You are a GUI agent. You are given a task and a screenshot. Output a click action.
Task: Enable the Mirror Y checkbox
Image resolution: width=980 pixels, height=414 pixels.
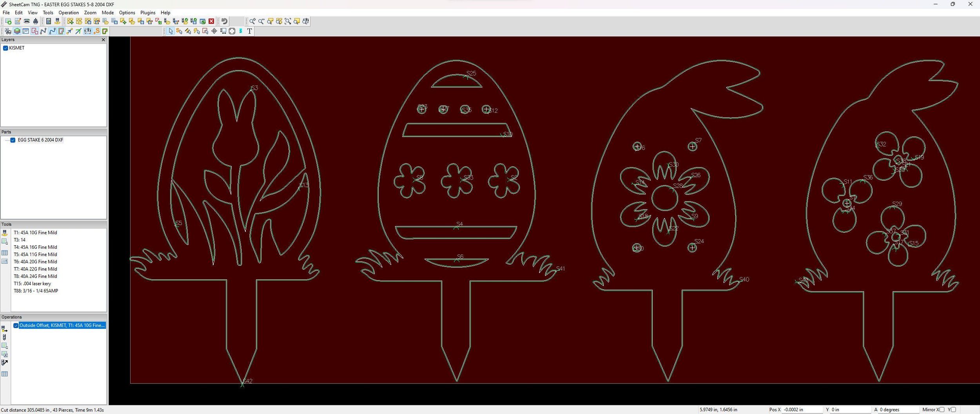(953, 410)
